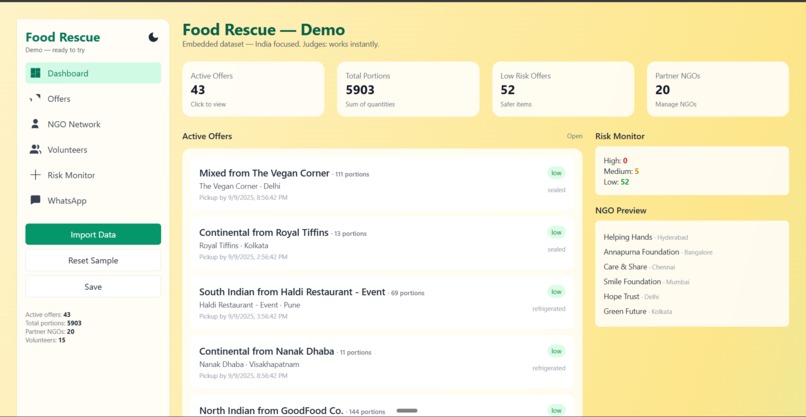
Task: Click the Offers sidebar icon
Action: (35, 99)
